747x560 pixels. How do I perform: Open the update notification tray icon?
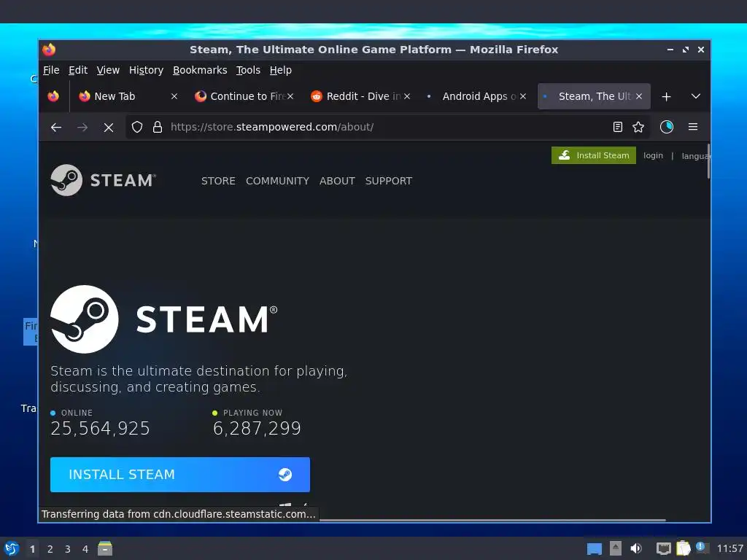702,548
